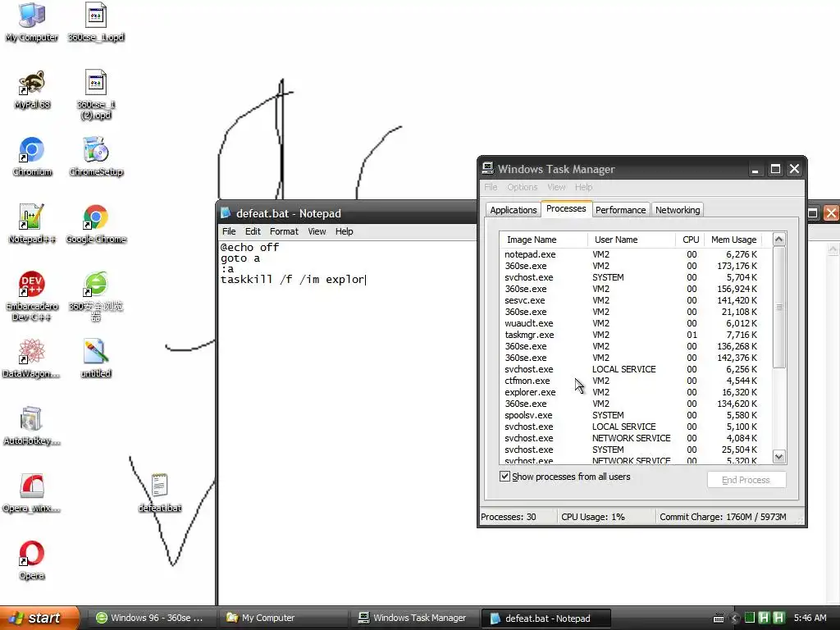Select the spoolsv.exe process row
Screen dimensions: 840x630
(x=635, y=415)
